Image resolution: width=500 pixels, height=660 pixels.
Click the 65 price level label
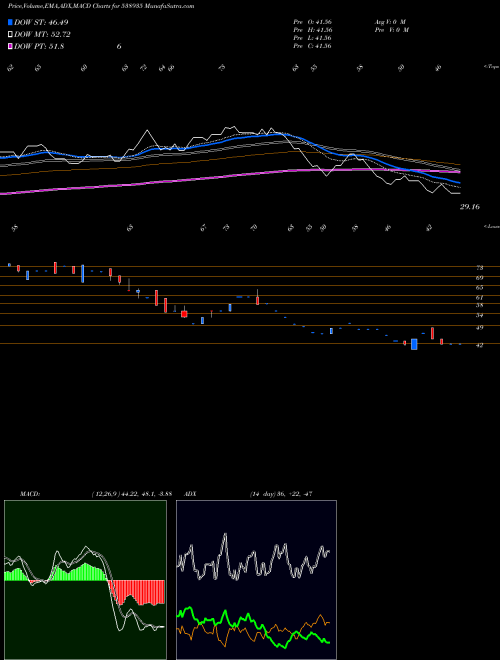point(479,288)
